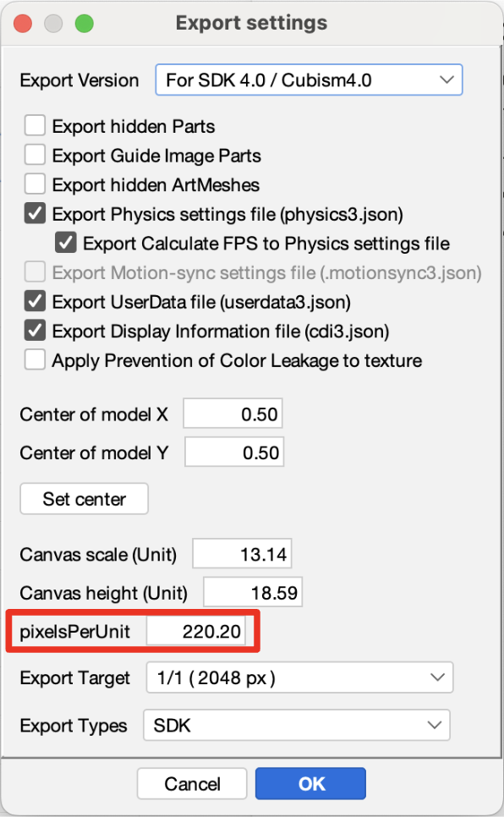
Task: Click the Canvas scale (Unit) field
Action: 242,553
